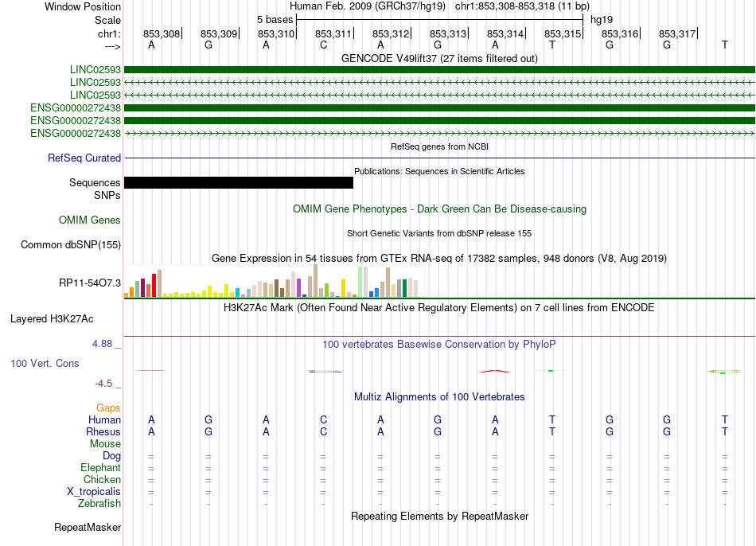Click position label 853,311 on the ruler
Image resolution: width=756 pixels, height=546 pixels.
[333, 33]
